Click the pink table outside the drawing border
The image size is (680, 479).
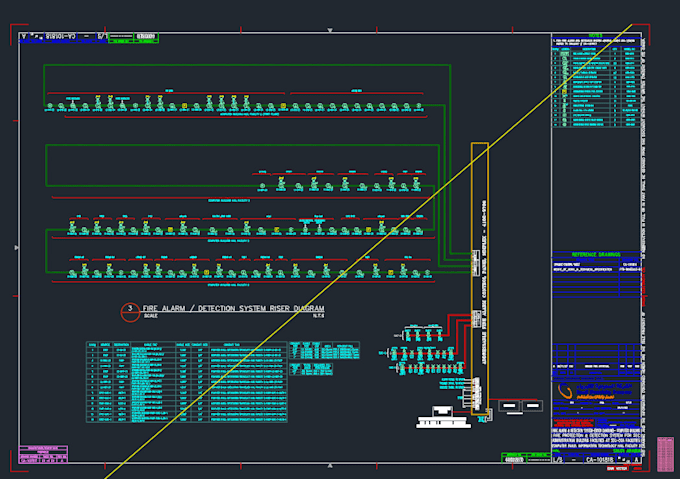click(x=666, y=454)
